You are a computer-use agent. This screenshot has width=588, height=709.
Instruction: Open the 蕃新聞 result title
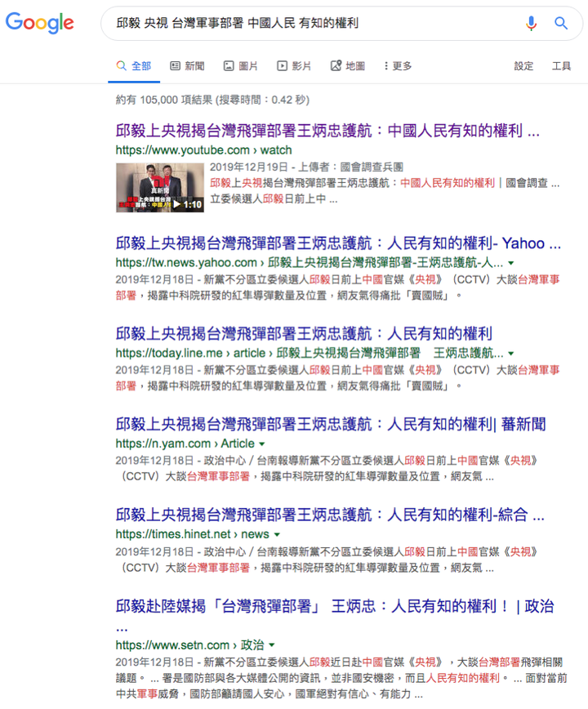point(331,424)
